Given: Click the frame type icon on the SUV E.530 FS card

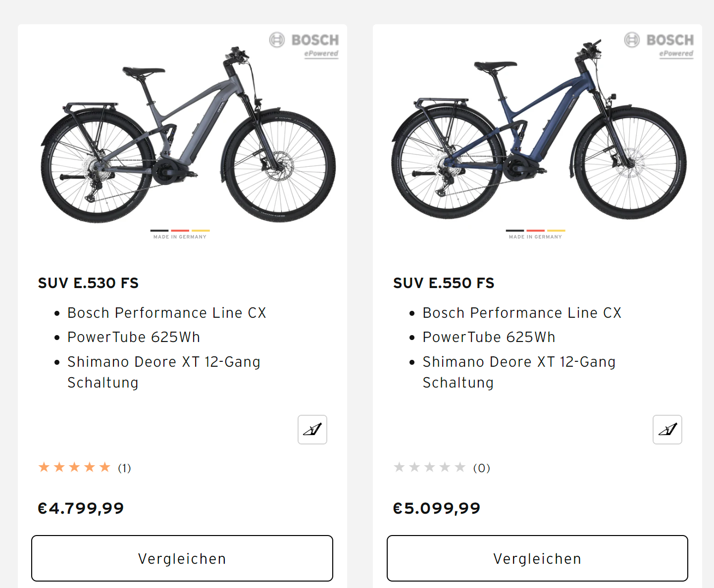Looking at the screenshot, I should (312, 430).
